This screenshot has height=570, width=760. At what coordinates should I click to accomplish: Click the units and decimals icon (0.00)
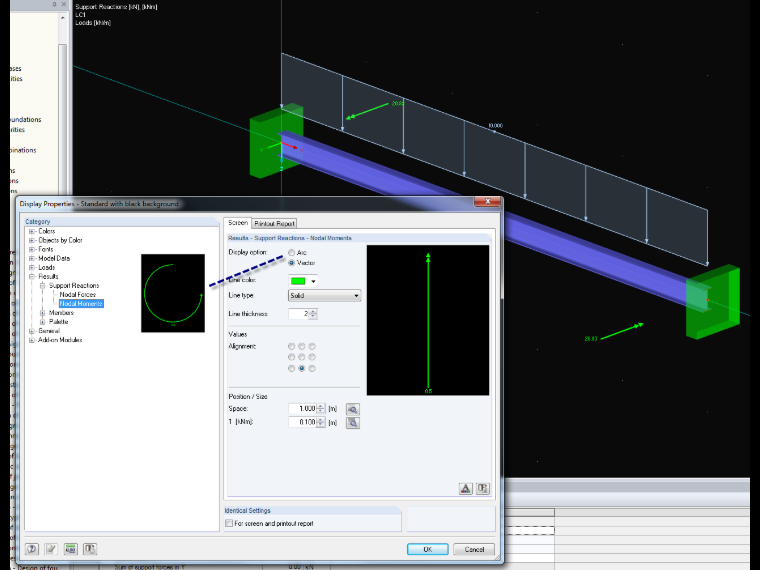tap(70, 549)
